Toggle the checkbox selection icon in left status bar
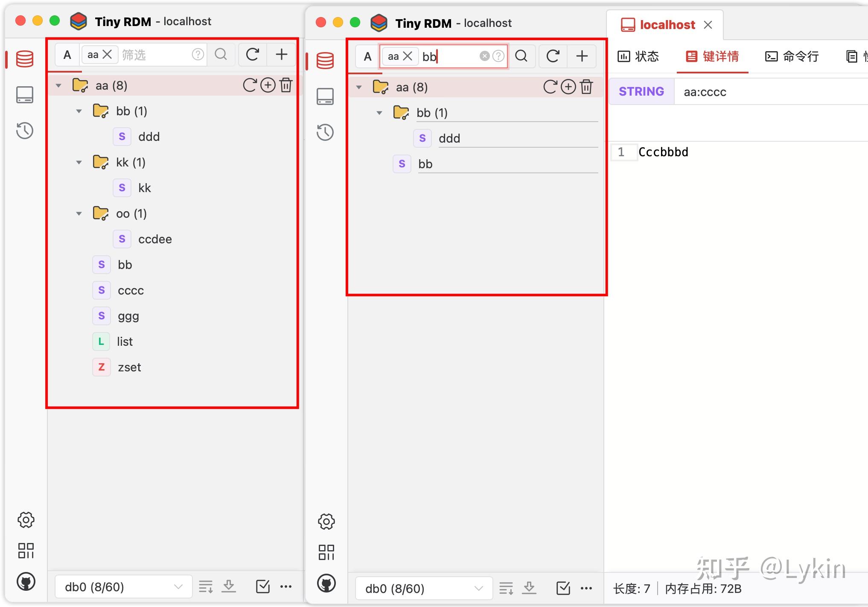The height and width of the screenshot is (607, 868). 262,587
